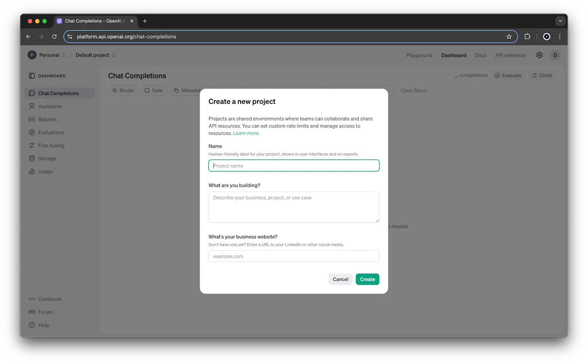Reload the page with the refresh icon

click(x=54, y=37)
